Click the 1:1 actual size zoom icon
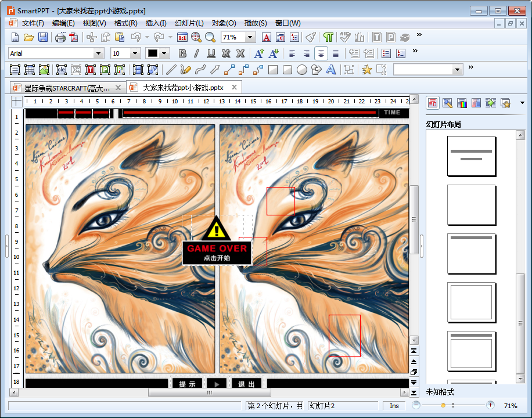This screenshot has width=532, height=418. [x=182, y=37]
